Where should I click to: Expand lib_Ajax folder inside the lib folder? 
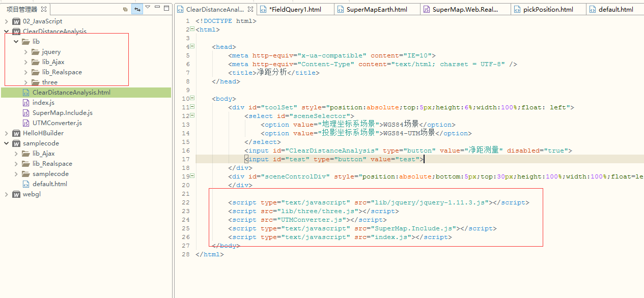tap(25, 62)
